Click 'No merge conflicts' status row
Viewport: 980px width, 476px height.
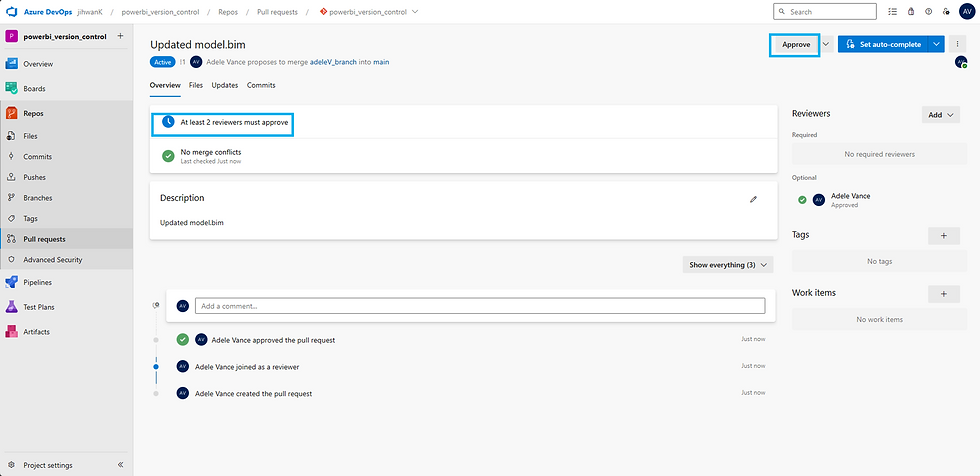463,156
